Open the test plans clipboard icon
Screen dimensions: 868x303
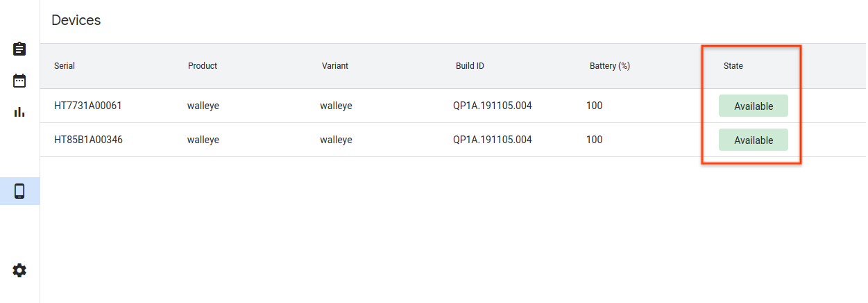(19, 49)
